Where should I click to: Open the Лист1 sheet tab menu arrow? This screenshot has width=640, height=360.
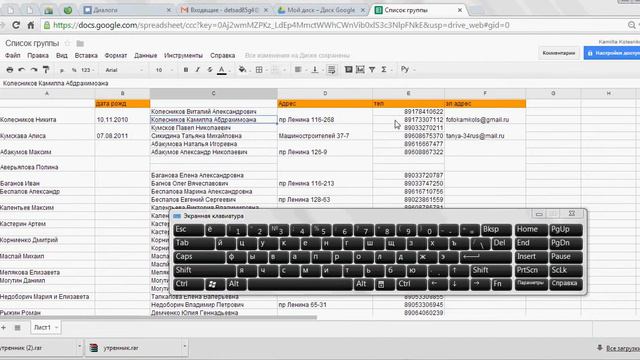click(56, 327)
